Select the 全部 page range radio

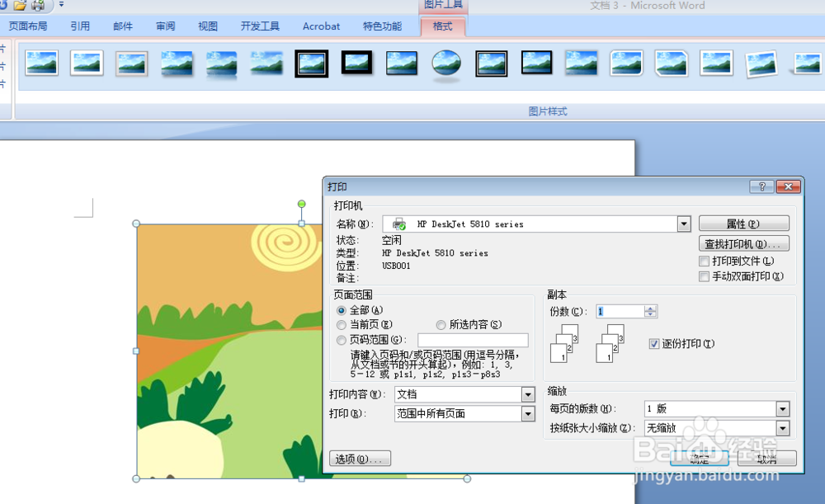[342, 310]
